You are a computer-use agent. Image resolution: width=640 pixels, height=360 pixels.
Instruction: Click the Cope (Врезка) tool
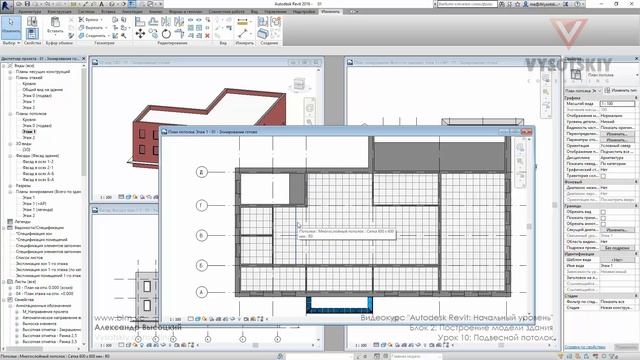pos(89,20)
